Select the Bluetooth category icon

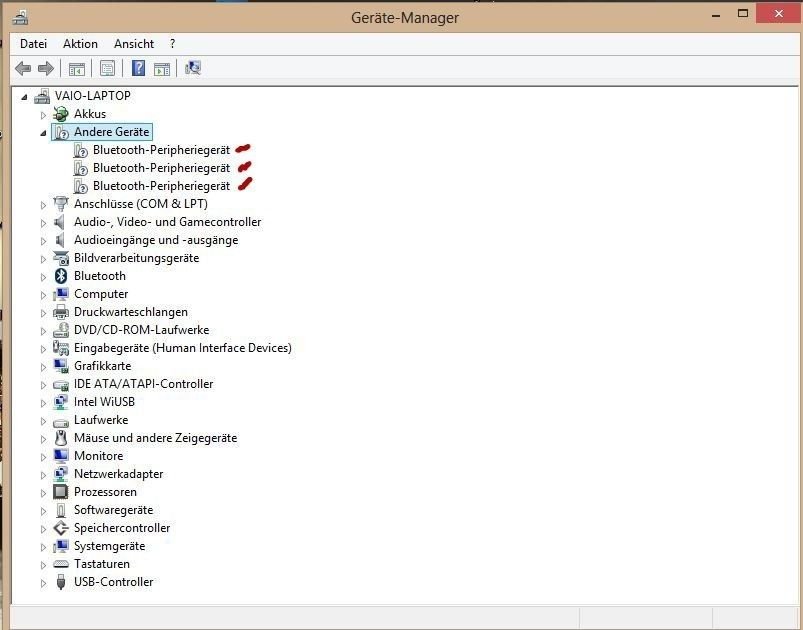click(x=61, y=276)
